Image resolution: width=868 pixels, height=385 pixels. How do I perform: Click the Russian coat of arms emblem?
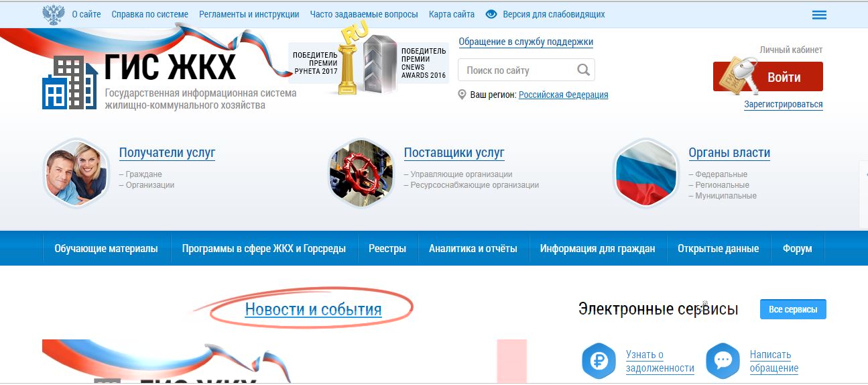click(x=53, y=14)
